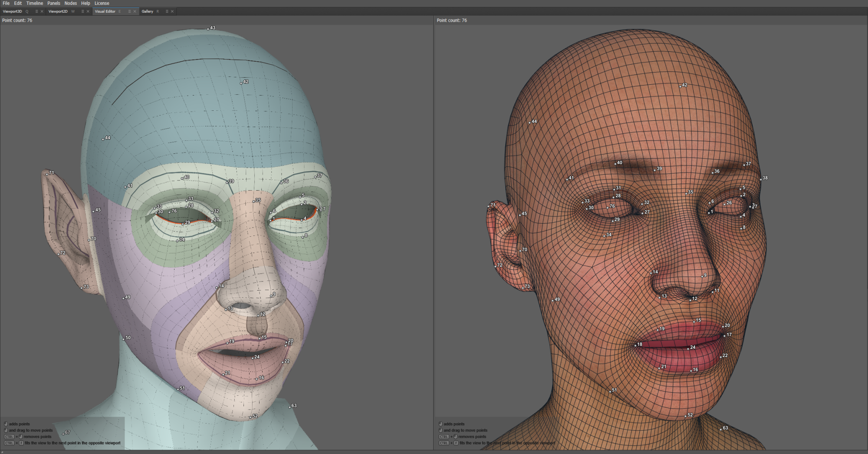Open the Panels menu
Screen dimensions: 868x454
(54, 3)
